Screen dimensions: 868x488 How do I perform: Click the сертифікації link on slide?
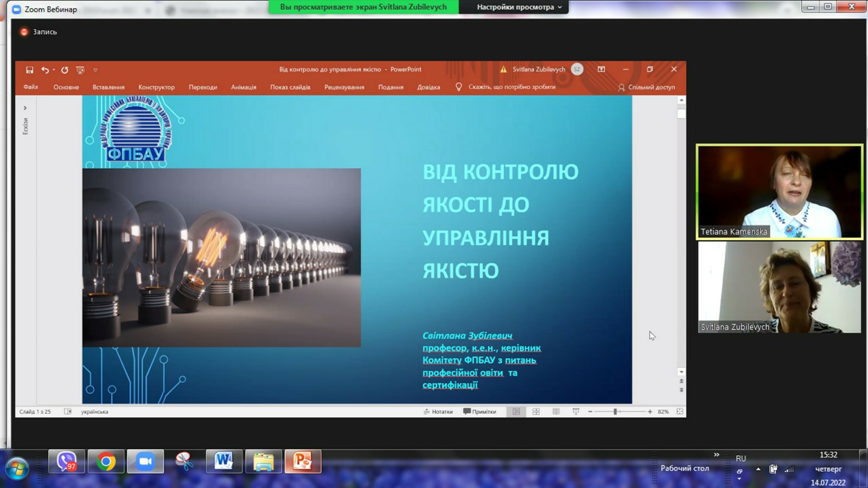450,385
